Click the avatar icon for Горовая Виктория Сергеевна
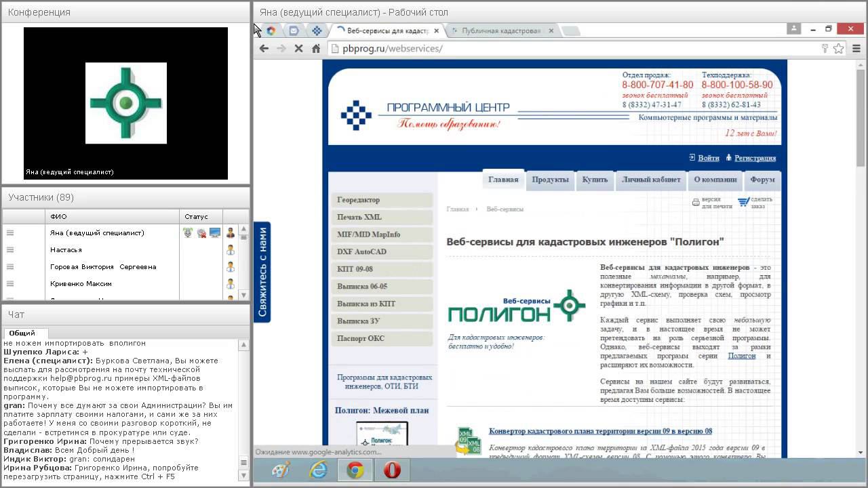The image size is (868, 488). [231, 266]
